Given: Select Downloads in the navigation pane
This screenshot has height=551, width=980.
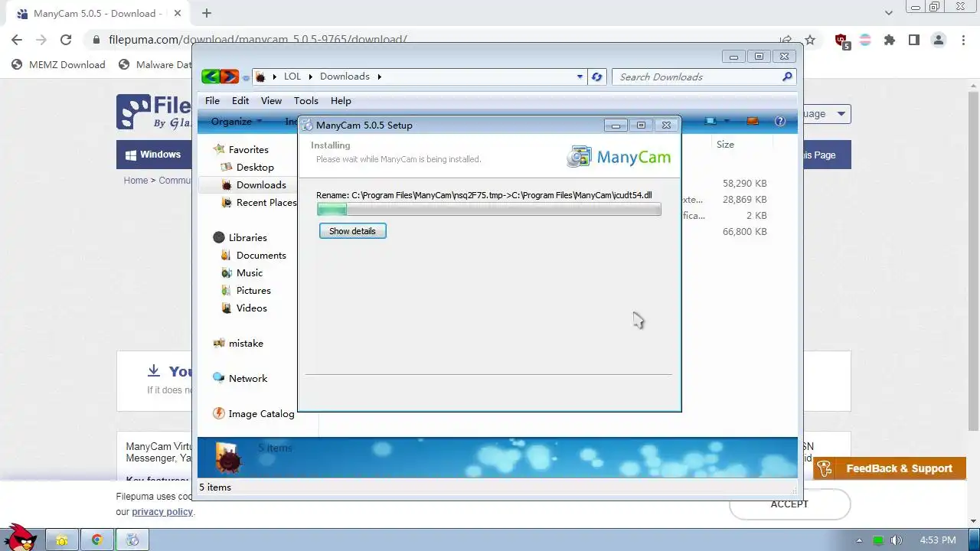Looking at the screenshot, I should pyautogui.click(x=261, y=184).
